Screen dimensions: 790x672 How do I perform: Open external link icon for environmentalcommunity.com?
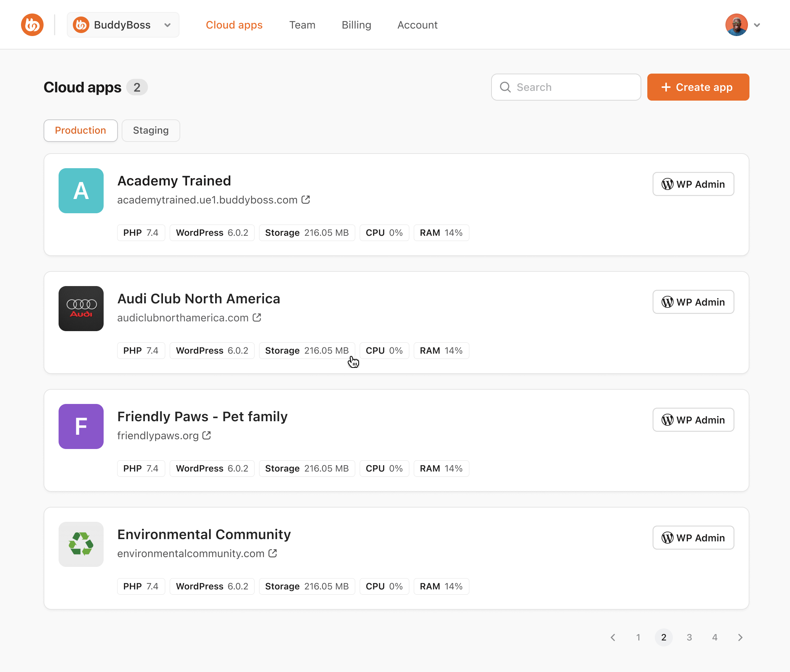(x=272, y=553)
